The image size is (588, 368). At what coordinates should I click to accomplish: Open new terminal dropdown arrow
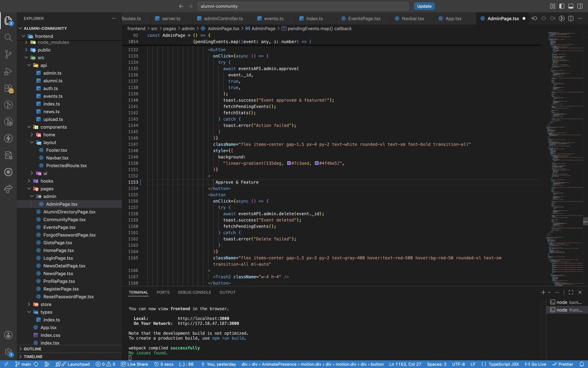pyautogui.click(x=550, y=292)
